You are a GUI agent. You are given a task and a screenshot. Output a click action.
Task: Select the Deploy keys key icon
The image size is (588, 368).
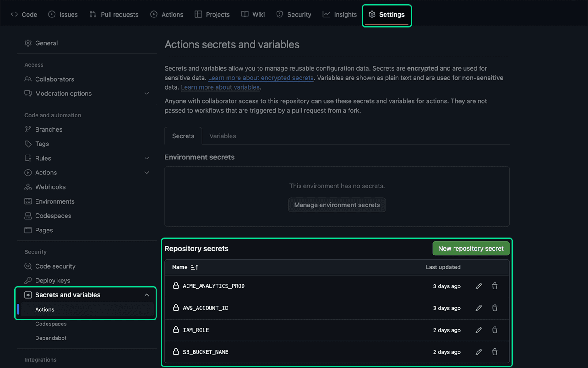tap(28, 280)
